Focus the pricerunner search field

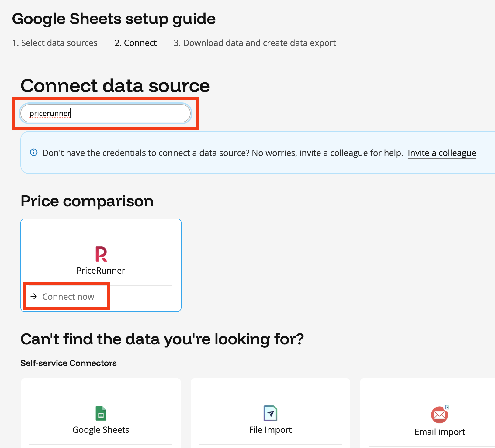click(x=106, y=114)
